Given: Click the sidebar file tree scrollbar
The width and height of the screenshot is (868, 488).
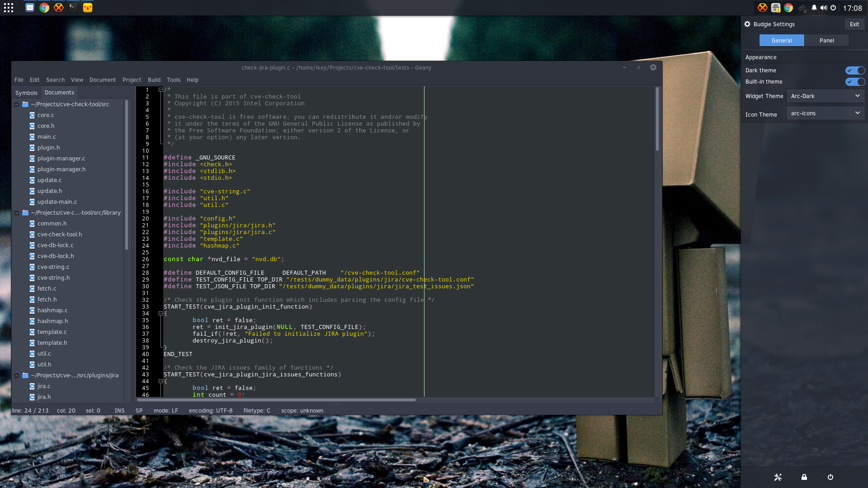Looking at the screenshot, I should [127, 175].
